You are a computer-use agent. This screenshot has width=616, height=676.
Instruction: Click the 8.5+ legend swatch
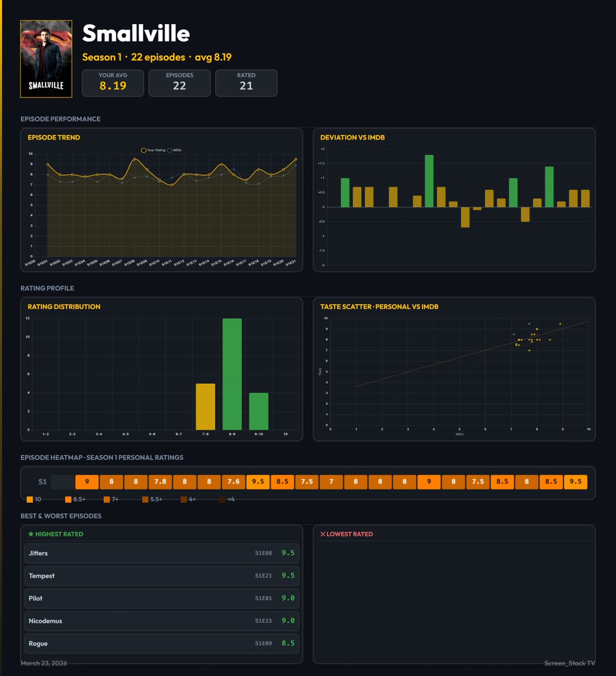pyautogui.click(x=68, y=499)
